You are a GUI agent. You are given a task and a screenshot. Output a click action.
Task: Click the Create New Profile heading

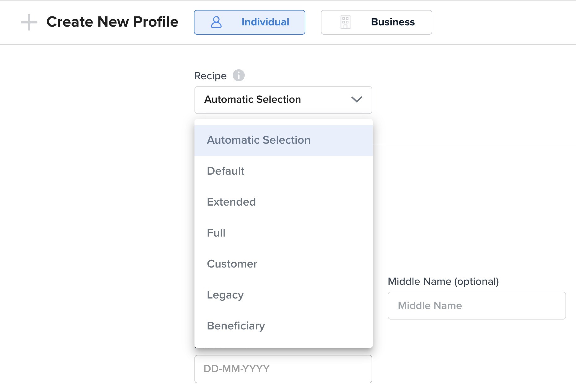[112, 22]
